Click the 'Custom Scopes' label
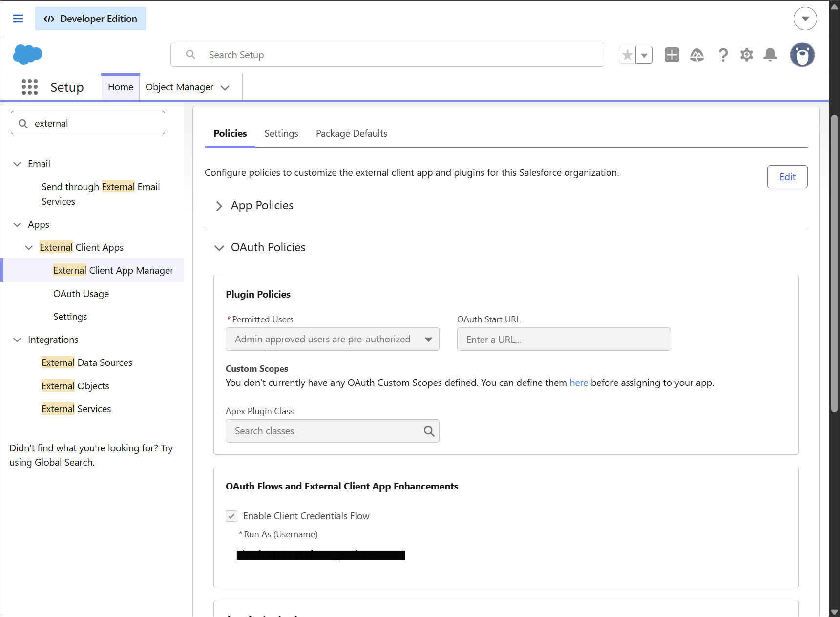The width and height of the screenshot is (840, 617). click(257, 369)
